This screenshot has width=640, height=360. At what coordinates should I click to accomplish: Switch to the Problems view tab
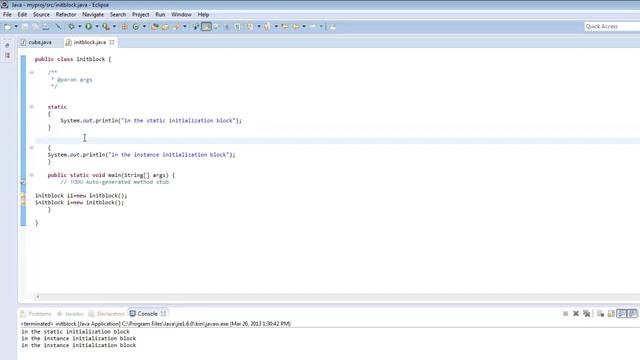click(36, 314)
